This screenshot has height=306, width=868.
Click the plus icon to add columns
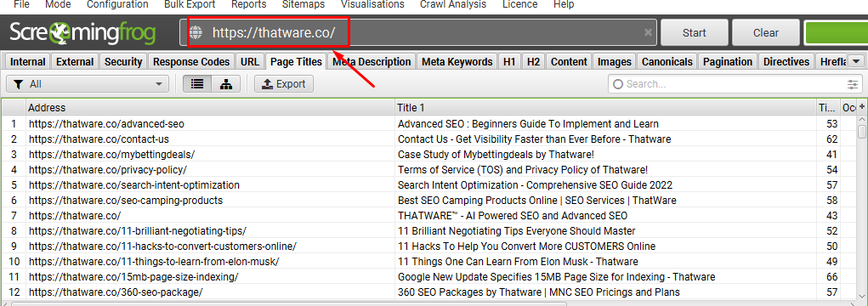[x=862, y=107]
